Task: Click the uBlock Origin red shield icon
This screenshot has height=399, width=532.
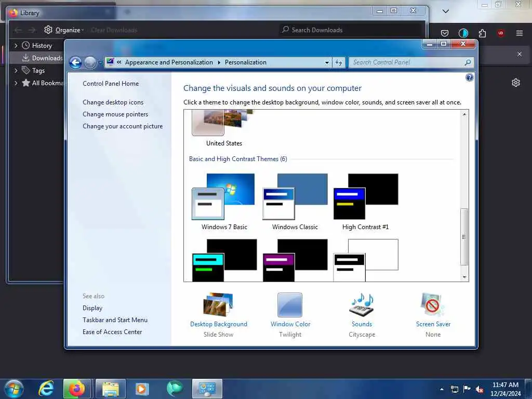Action: tap(501, 33)
